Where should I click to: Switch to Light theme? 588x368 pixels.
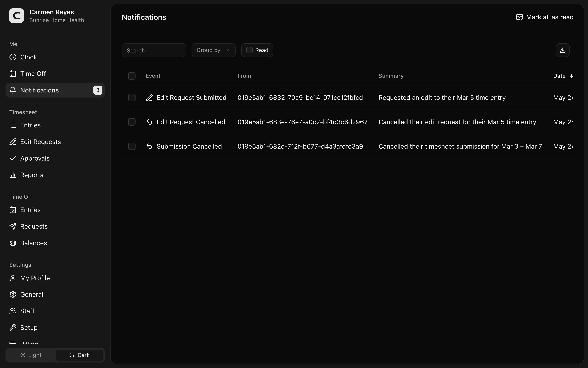(x=31, y=355)
